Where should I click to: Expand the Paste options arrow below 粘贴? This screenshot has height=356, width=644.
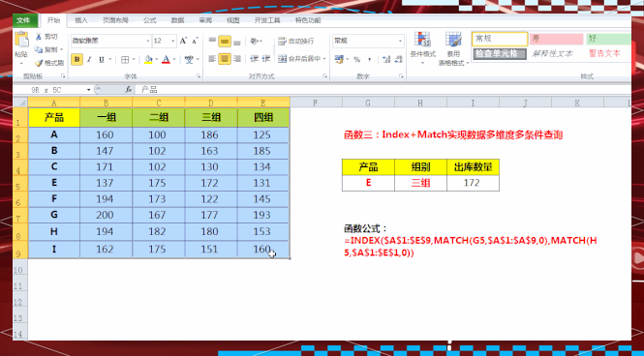click(x=21, y=64)
